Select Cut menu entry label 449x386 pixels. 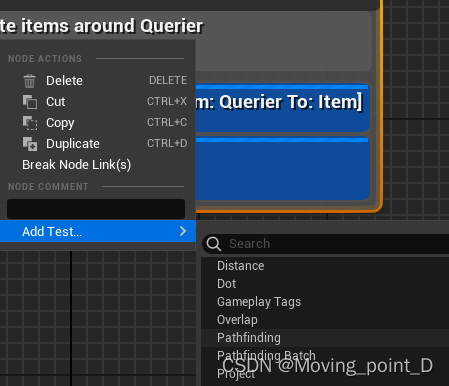click(56, 102)
